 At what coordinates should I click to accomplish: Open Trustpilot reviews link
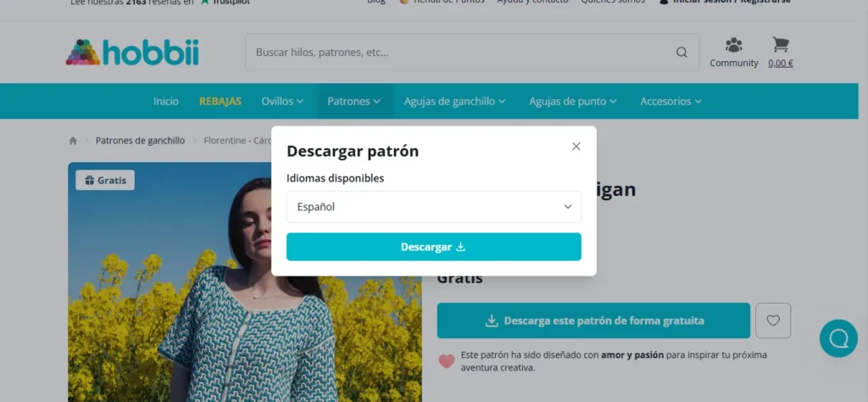click(225, 3)
